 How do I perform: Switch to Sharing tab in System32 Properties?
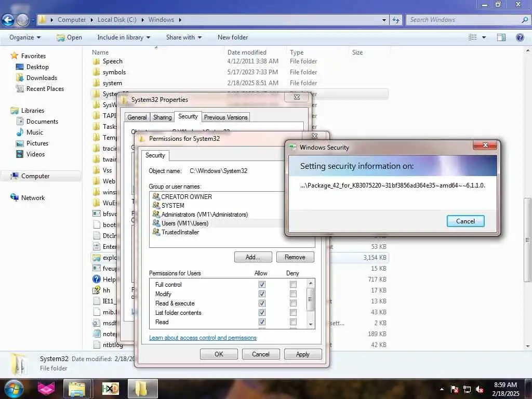[162, 117]
